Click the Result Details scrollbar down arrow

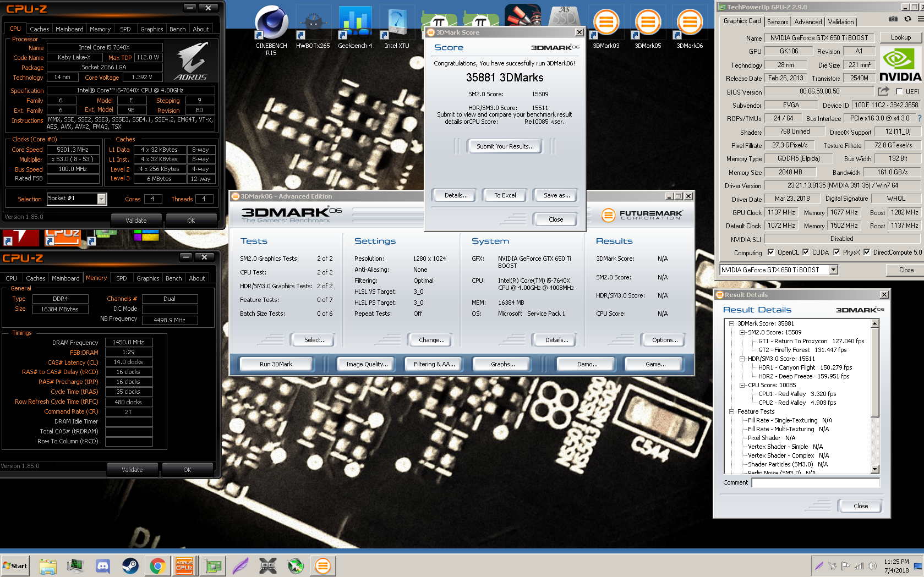click(875, 469)
